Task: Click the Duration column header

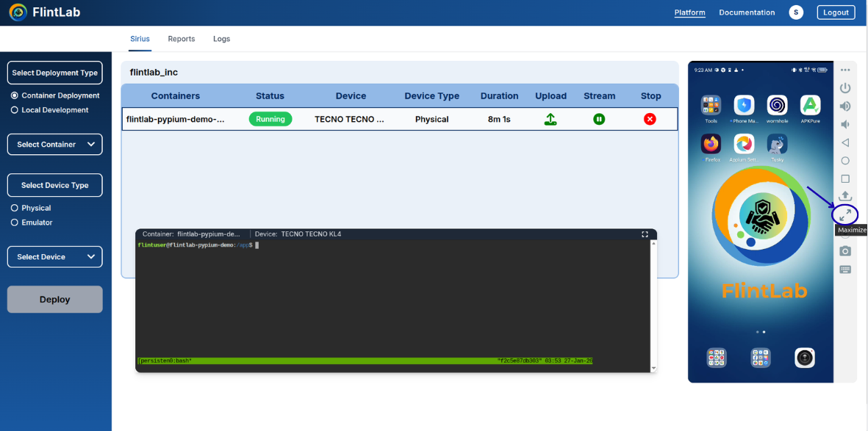Action: click(x=499, y=95)
